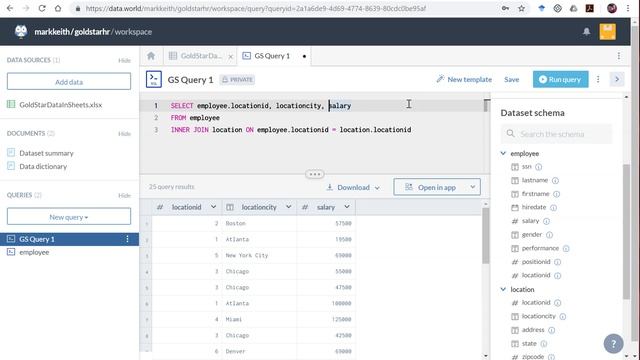Show info for state column

click(544, 344)
